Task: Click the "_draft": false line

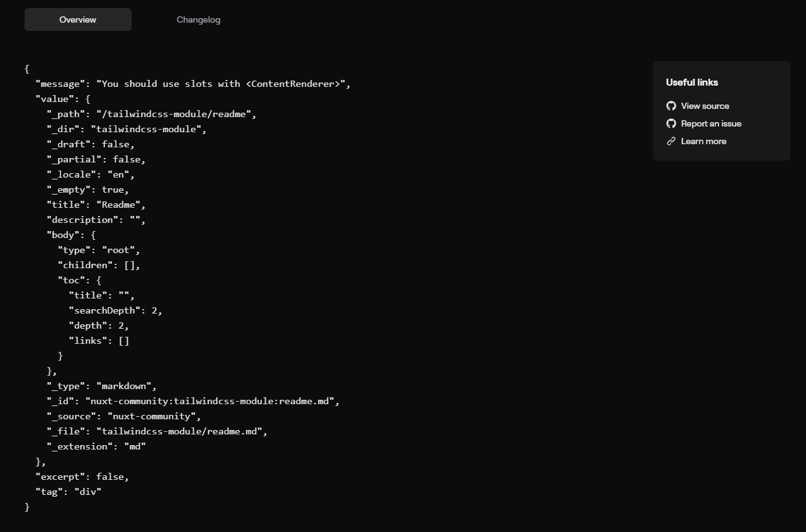Action: pos(91,144)
